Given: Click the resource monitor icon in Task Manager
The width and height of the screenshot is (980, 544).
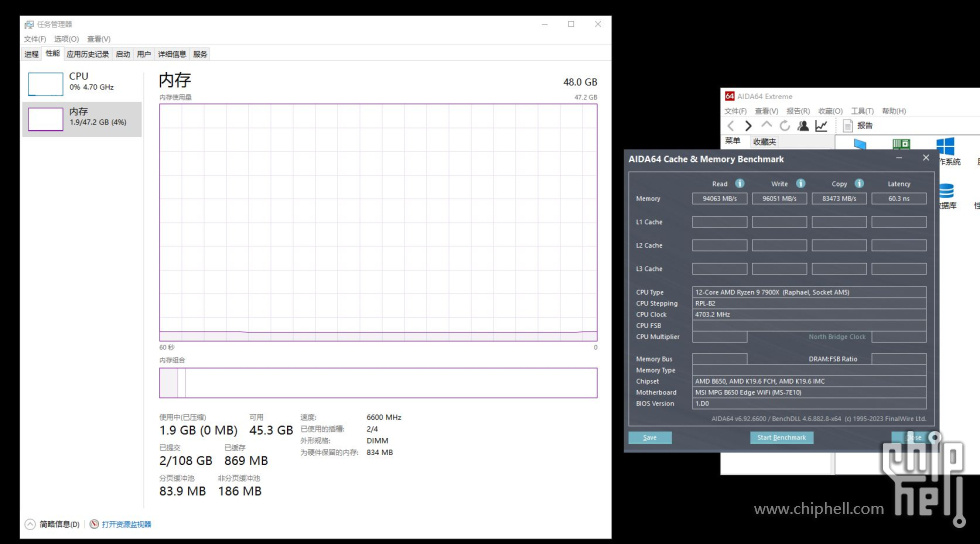Looking at the screenshot, I should [94, 524].
